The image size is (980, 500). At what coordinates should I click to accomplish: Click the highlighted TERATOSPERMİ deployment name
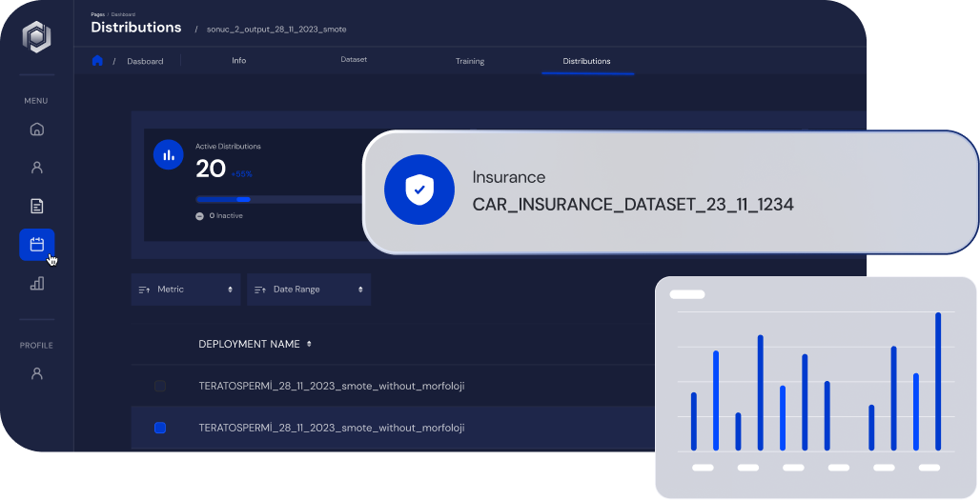coord(331,428)
